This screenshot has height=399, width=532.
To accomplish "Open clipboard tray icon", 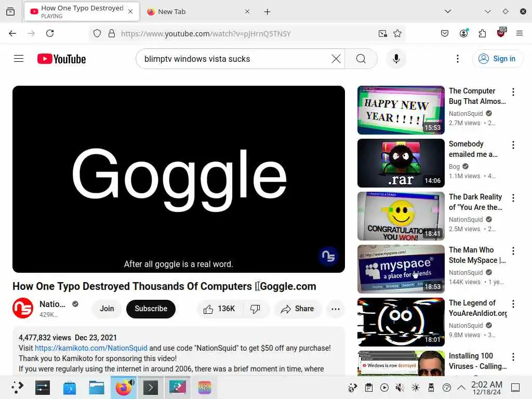I will tap(369, 387).
